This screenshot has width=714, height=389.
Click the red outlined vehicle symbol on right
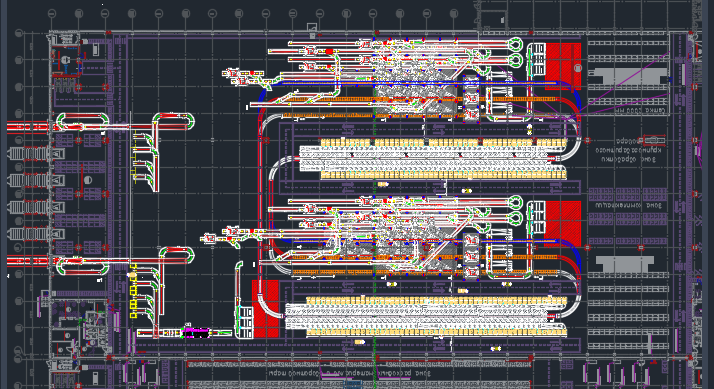click(x=652, y=140)
